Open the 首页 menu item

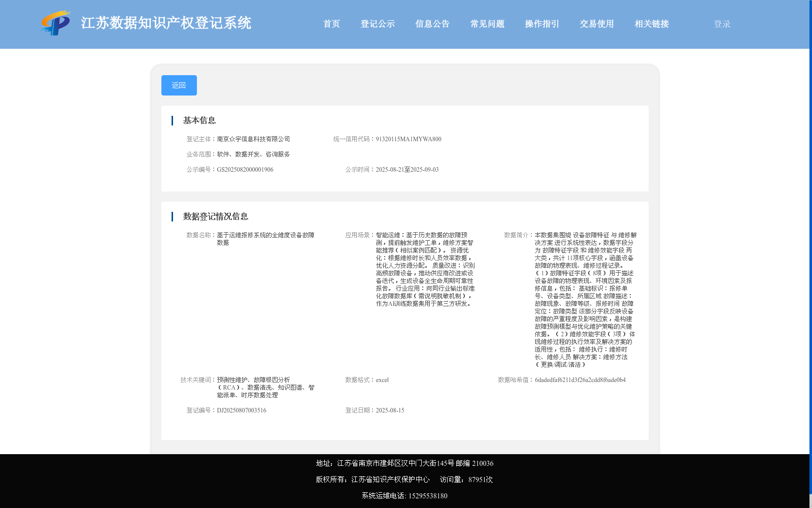[x=332, y=24]
